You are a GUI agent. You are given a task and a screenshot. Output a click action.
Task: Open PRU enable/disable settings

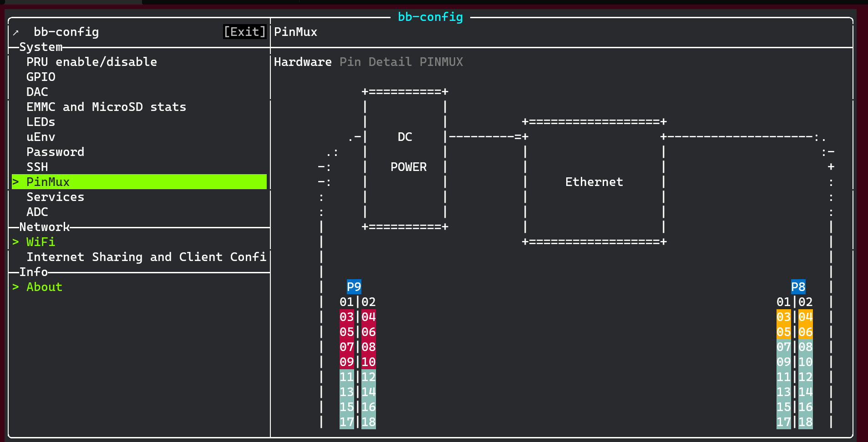[x=91, y=61]
